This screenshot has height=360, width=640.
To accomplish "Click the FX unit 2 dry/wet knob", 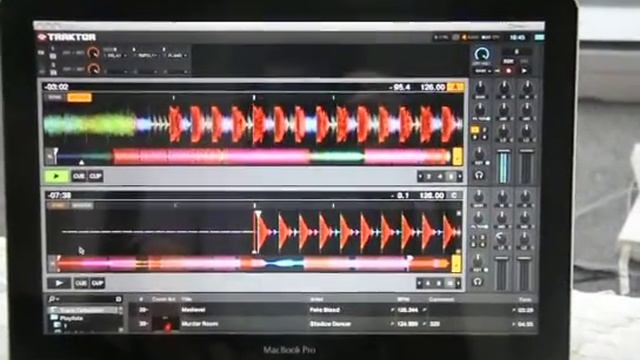I will (93, 69).
